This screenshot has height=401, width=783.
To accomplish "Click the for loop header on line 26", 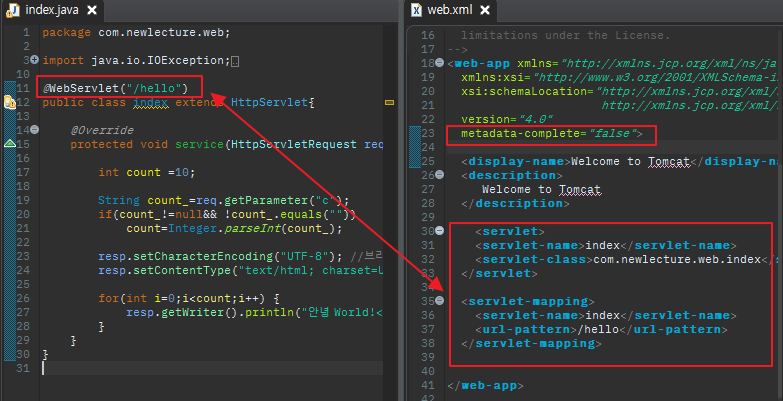I will 189,299.
